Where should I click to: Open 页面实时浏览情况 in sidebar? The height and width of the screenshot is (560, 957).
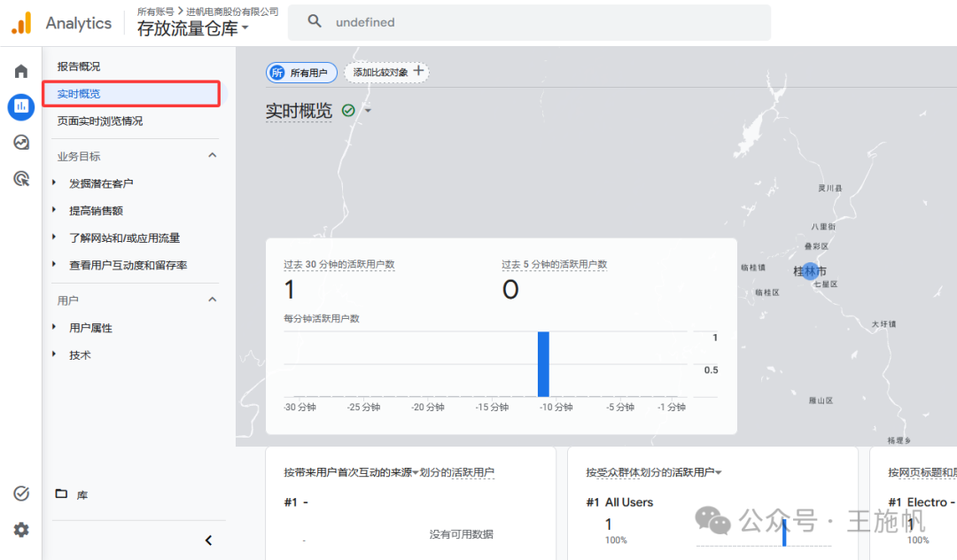click(x=100, y=121)
